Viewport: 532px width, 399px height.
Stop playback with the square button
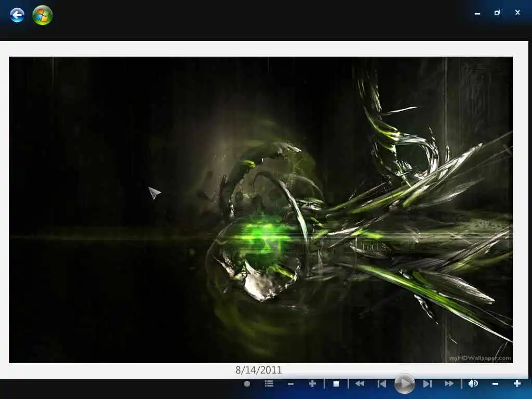tap(336, 384)
